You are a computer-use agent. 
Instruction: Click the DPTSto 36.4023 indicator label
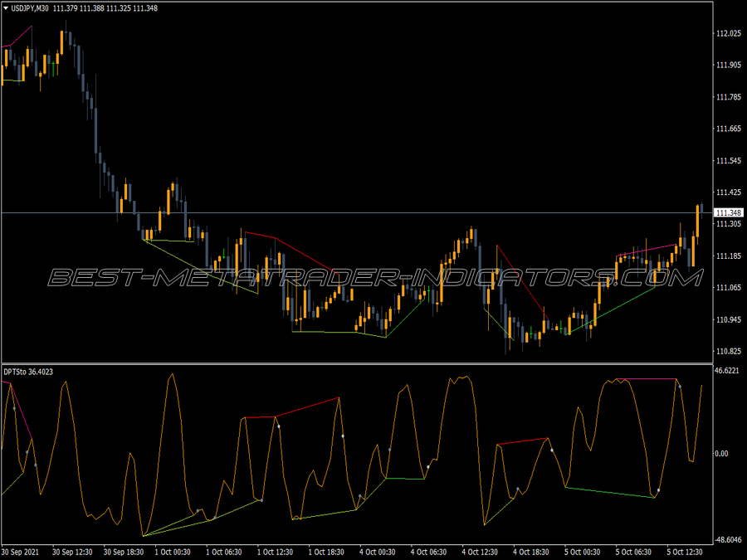coord(28,372)
